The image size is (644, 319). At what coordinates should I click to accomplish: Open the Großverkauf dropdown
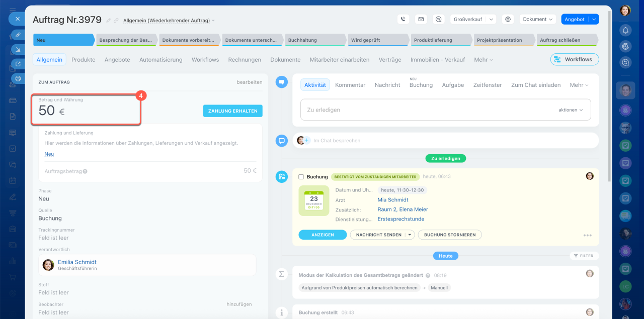(x=474, y=19)
